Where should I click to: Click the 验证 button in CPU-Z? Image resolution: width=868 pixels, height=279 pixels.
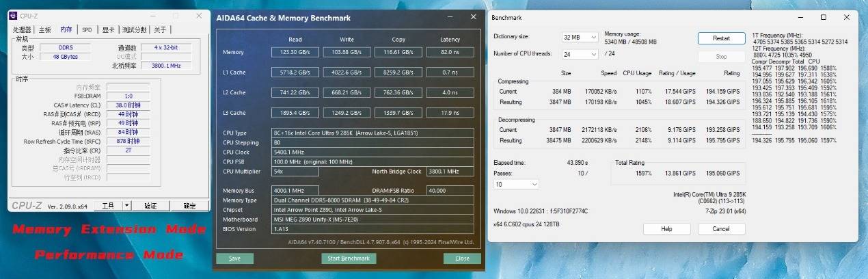point(150,205)
